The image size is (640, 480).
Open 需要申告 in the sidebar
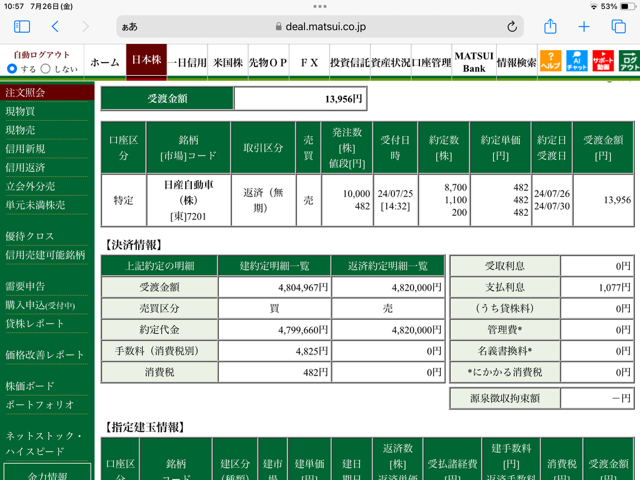coord(25,286)
